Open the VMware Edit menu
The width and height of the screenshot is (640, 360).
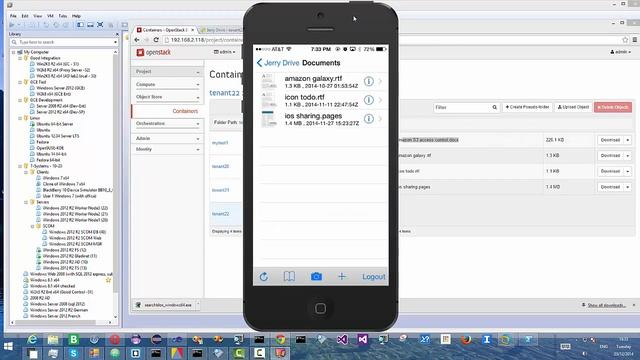coord(25,16)
